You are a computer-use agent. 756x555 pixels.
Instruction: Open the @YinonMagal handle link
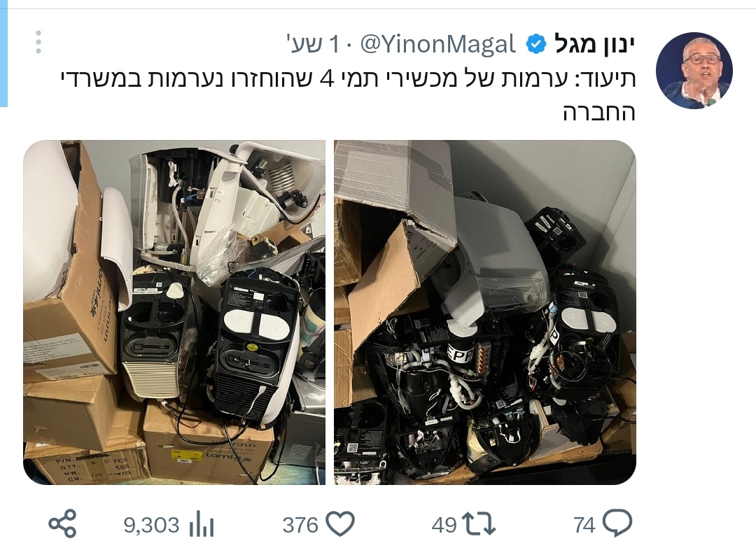point(438,44)
